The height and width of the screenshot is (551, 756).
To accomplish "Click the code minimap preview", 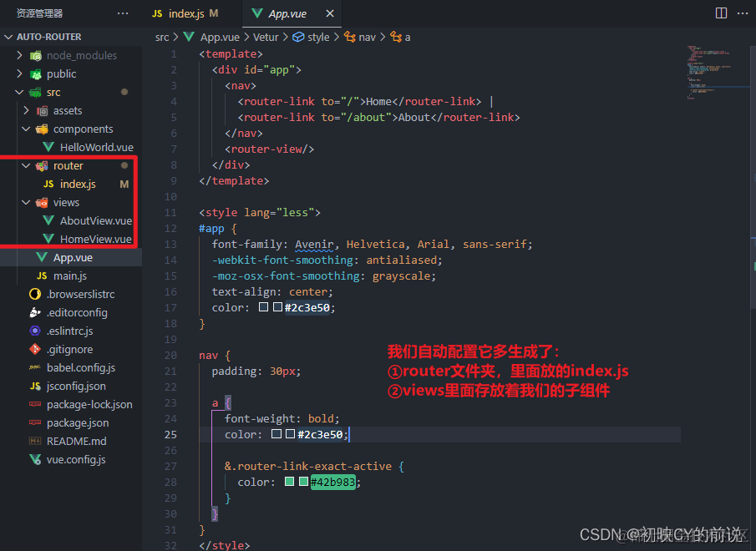I will coord(718,73).
